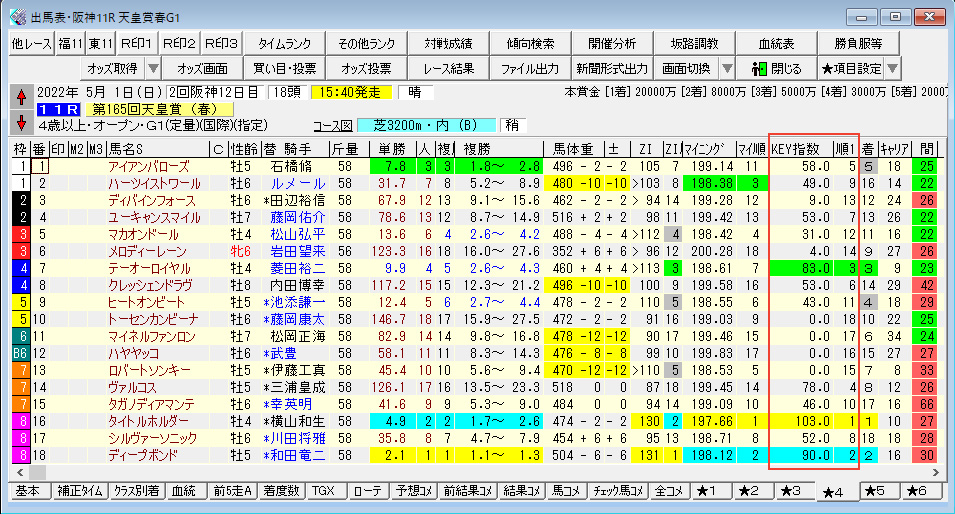
Task: Select the 馬コメ tab
Action: point(566,491)
